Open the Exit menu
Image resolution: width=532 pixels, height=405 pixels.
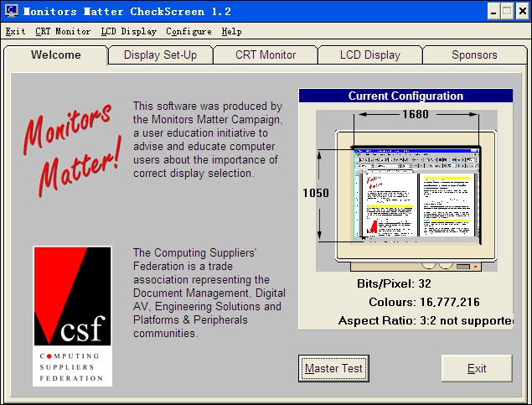pyautogui.click(x=15, y=32)
